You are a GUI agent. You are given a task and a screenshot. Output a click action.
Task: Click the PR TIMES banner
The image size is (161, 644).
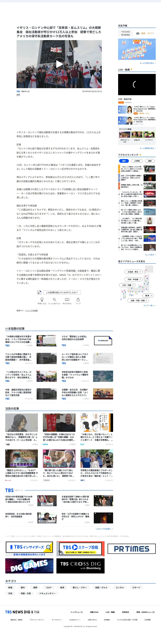132,549
